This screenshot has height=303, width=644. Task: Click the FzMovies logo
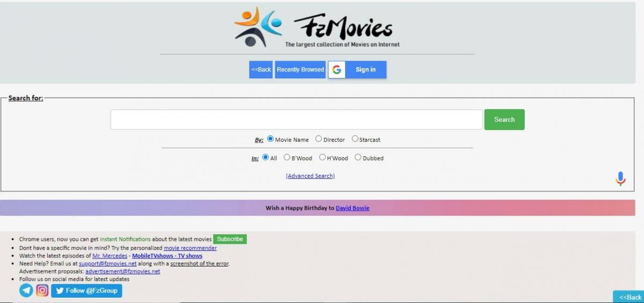click(x=317, y=27)
